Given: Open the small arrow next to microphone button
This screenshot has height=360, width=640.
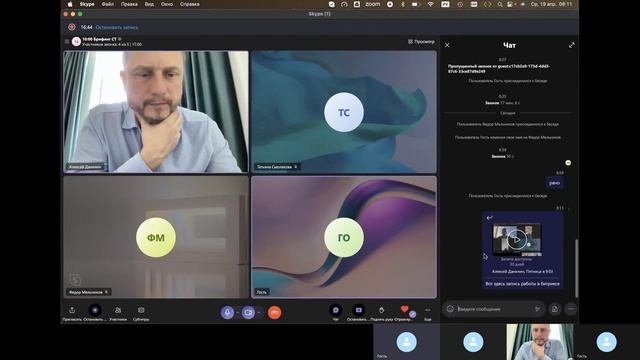Looking at the screenshot, I should coord(238,313).
